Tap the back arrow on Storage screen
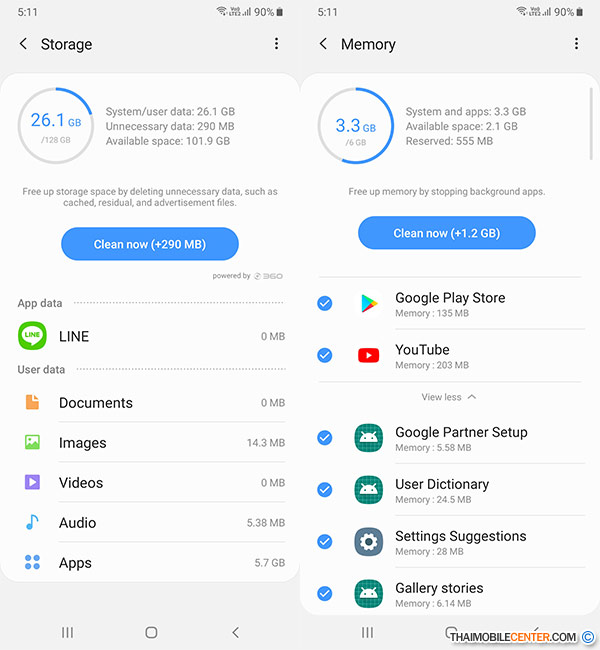Screen dimensions: 600x650 [24, 44]
